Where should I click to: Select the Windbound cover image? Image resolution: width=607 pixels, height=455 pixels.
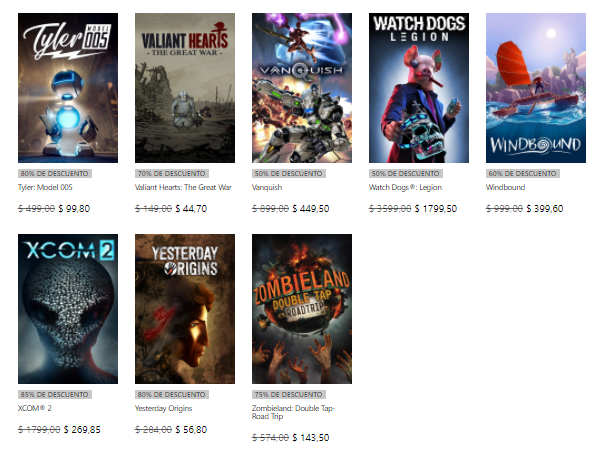[536, 88]
